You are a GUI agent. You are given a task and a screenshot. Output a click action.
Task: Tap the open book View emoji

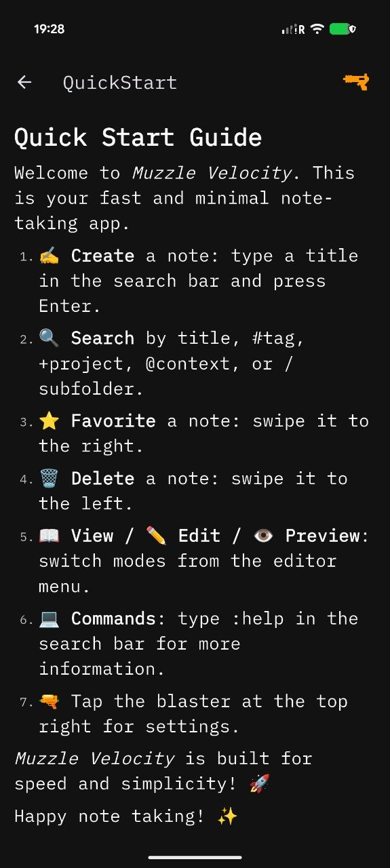(50, 536)
